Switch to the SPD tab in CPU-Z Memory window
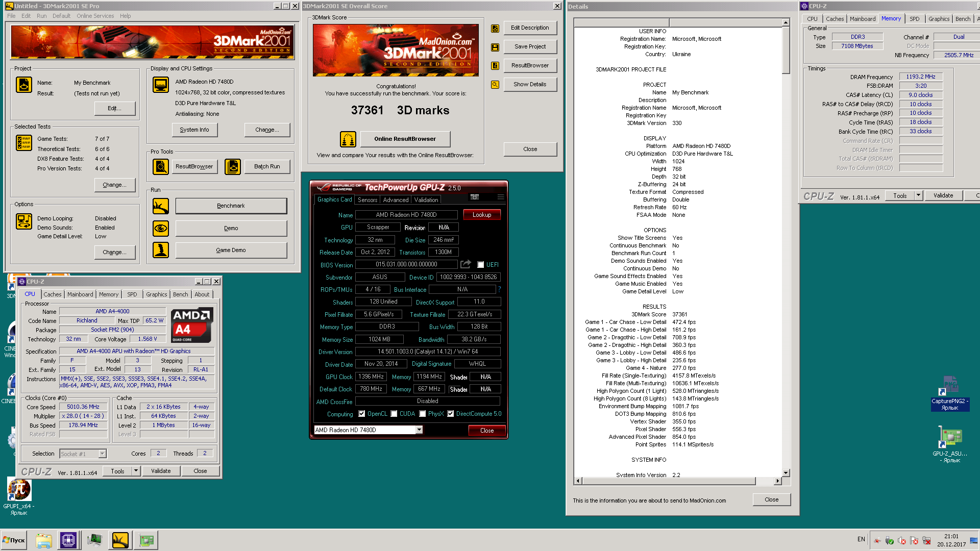980x551 pixels. pyautogui.click(x=914, y=19)
